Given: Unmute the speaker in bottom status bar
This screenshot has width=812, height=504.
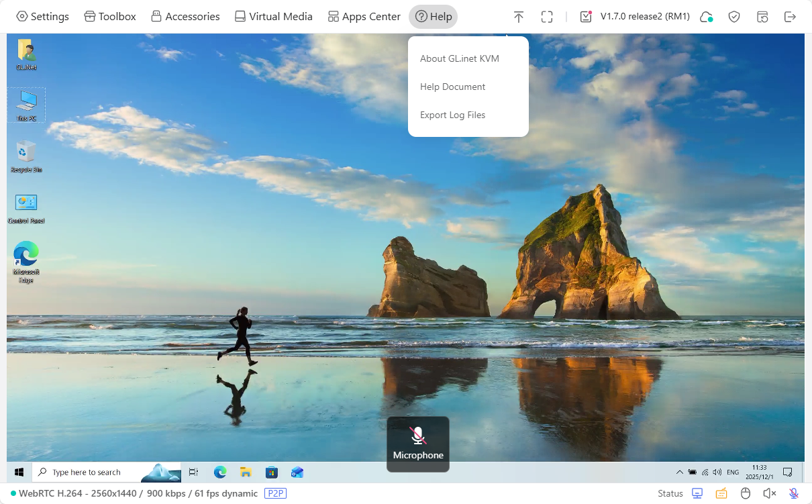Looking at the screenshot, I should (769, 493).
